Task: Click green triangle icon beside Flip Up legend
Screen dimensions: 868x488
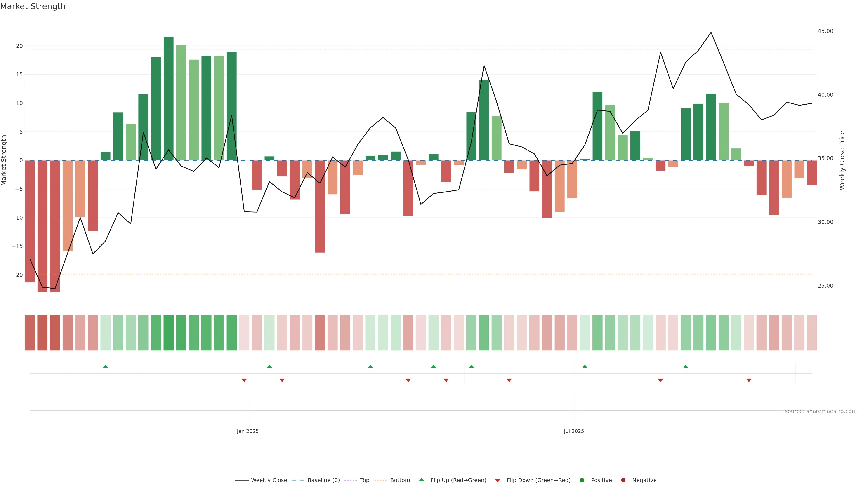Action: tap(421, 480)
